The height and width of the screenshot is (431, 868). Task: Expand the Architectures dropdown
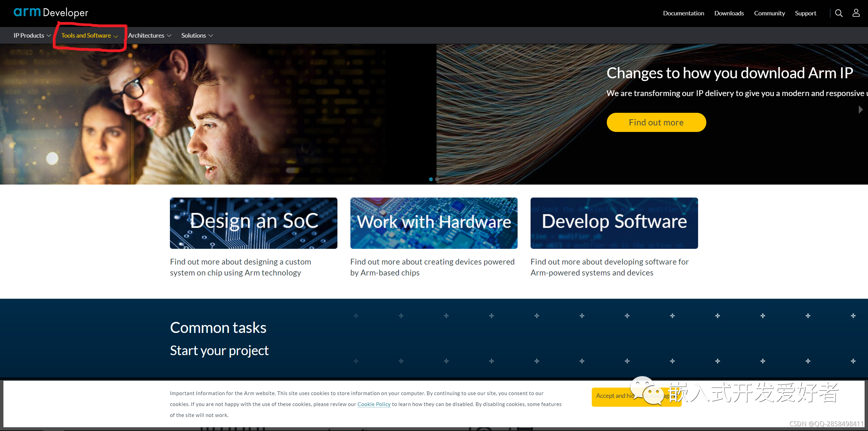[x=149, y=36]
